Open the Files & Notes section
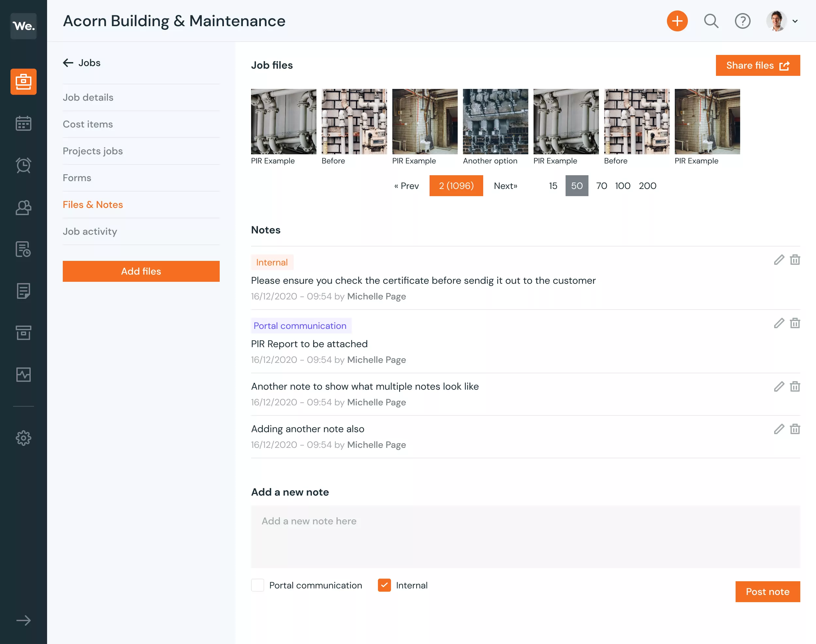The height and width of the screenshot is (644, 816). click(x=93, y=204)
